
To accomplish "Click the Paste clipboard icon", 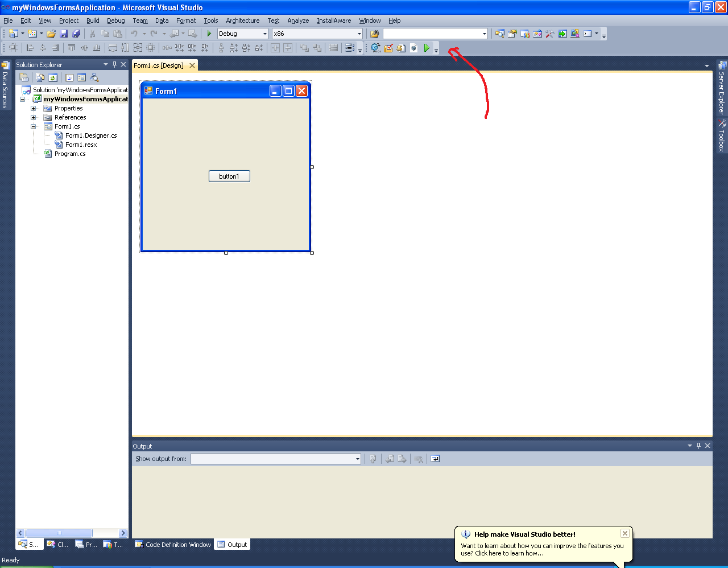I will (118, 34).
